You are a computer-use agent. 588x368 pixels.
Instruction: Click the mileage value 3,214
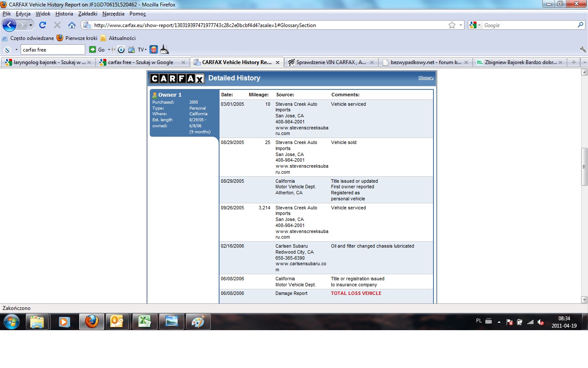tap(264, 208)
